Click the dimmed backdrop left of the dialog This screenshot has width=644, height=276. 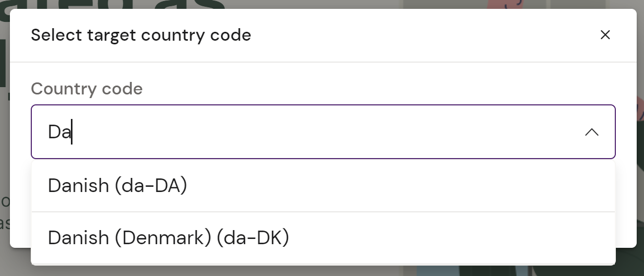[4, 157]
